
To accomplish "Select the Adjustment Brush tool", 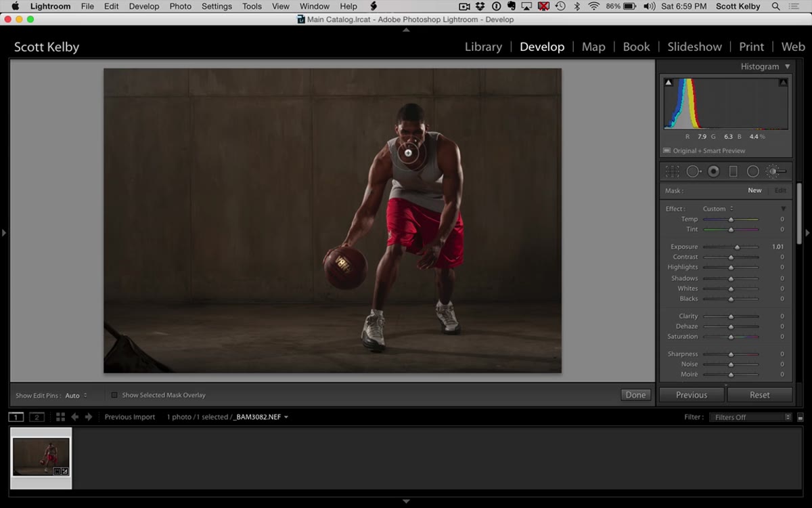I will 775,171.
